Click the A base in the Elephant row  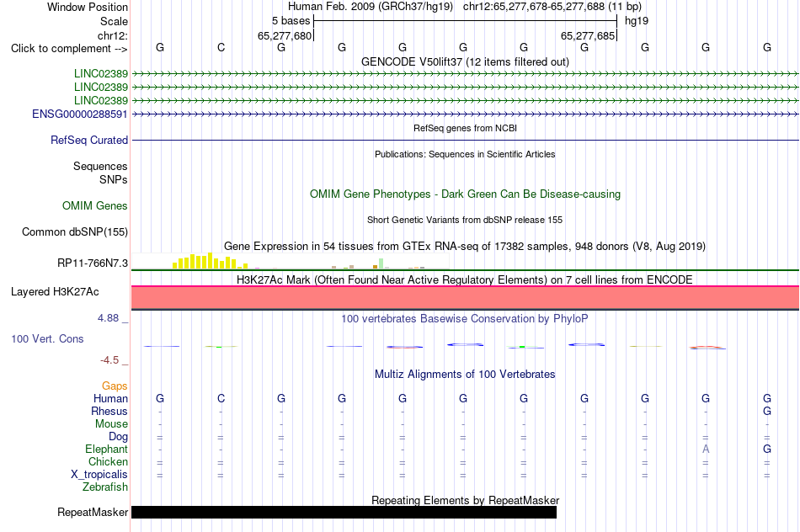pyautogui.click(x=706, y=449)
